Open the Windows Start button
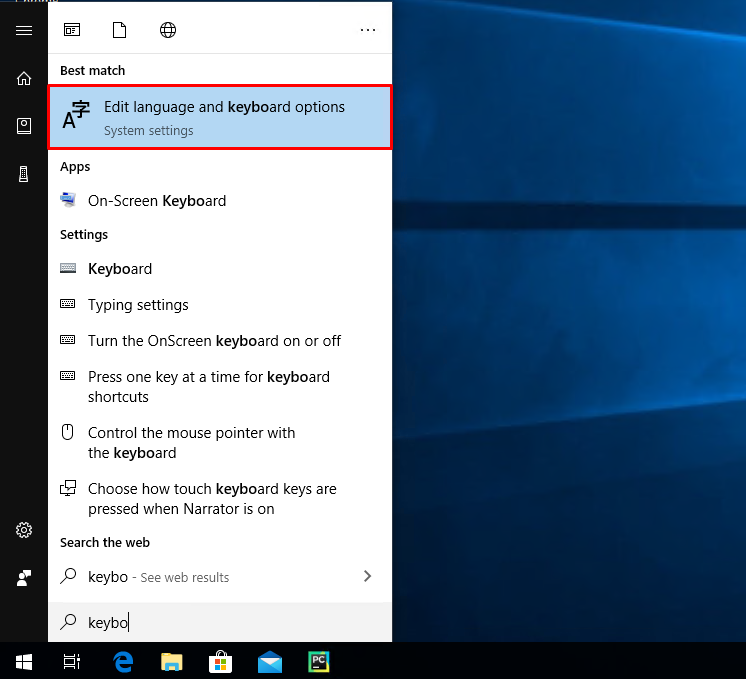Screen dimensions: 746x679 click(x=24, y=661)
